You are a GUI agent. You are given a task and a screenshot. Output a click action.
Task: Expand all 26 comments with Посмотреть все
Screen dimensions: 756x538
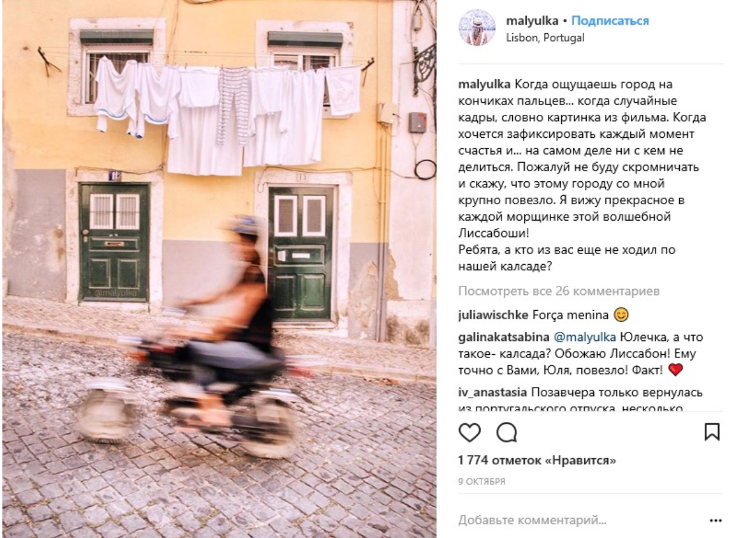[559, 291]
